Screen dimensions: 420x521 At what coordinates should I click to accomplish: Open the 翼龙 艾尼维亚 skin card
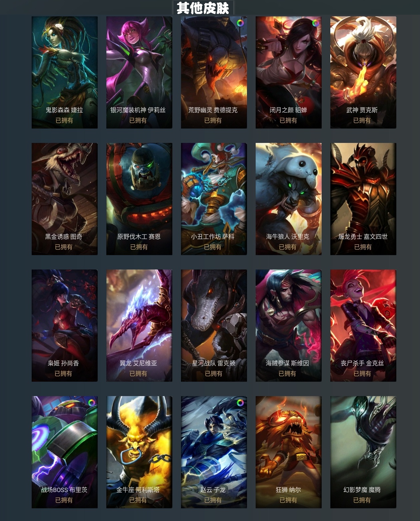(x=139, y=325)
